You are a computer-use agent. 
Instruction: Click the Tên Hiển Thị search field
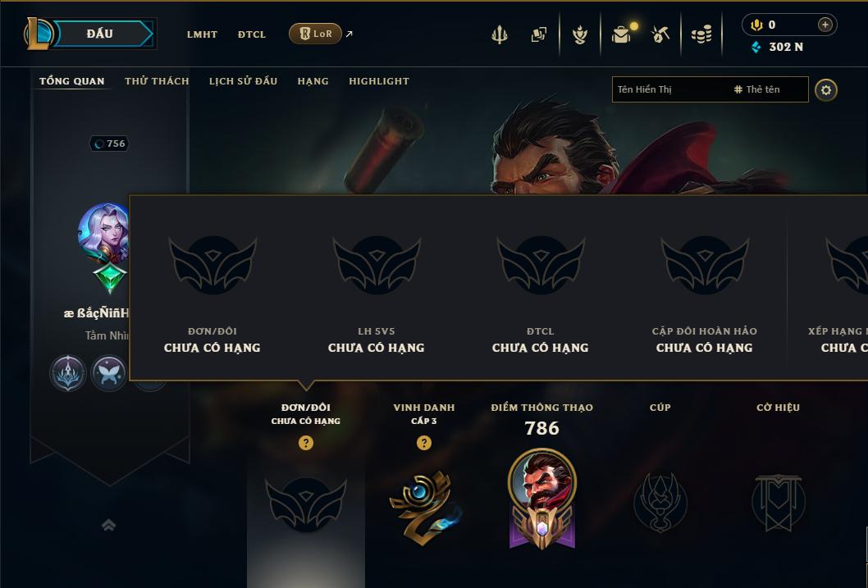(x=710, y=89)
